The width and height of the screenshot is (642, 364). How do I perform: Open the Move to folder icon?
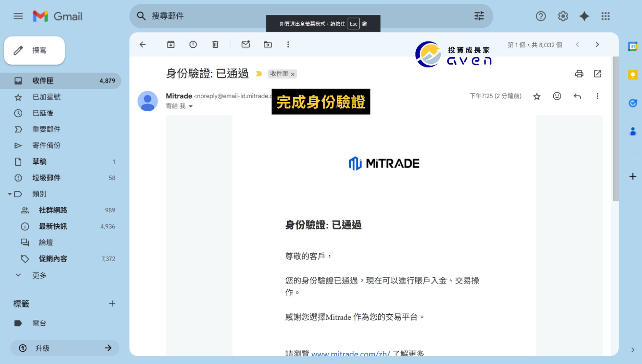click(x=268, y=45)
